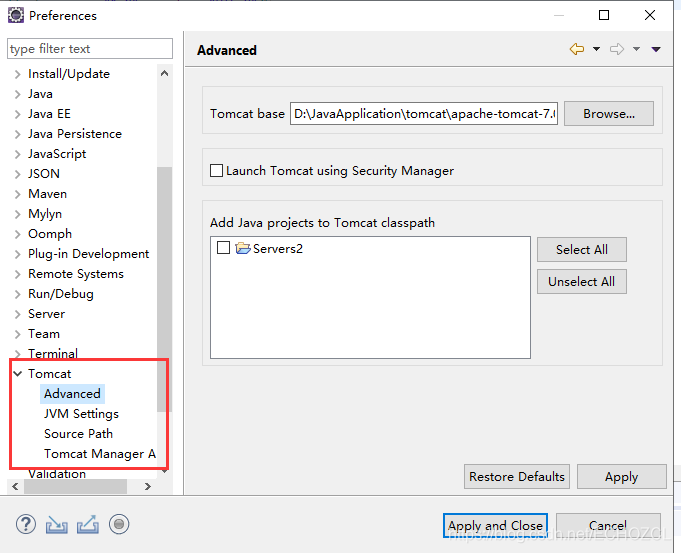Click the tree vertical scrollbar thumb
The width and height of the screenshot is (681, 553).
(164, 289)
